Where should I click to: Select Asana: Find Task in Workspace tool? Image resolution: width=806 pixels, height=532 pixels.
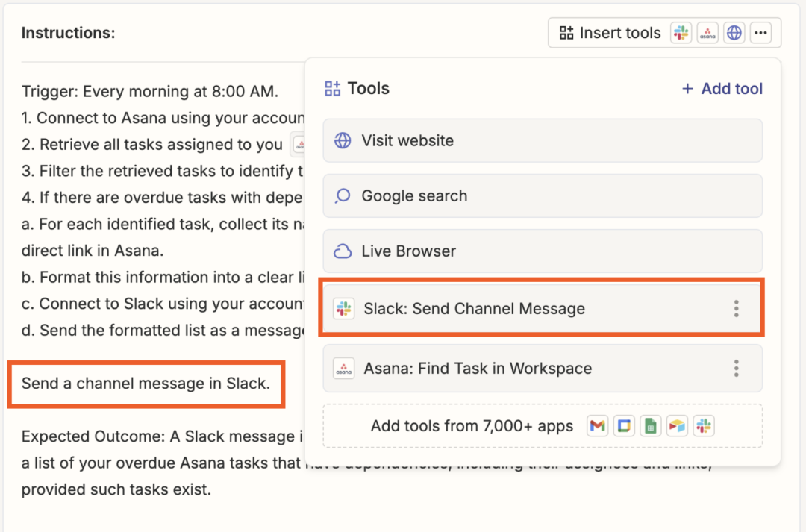click(x=543, y=369)
